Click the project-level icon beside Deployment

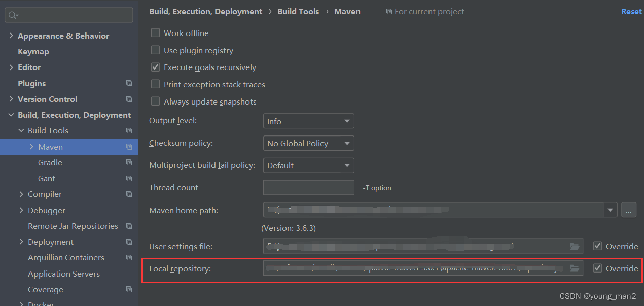pyautogui.click(x=129, y=242)
